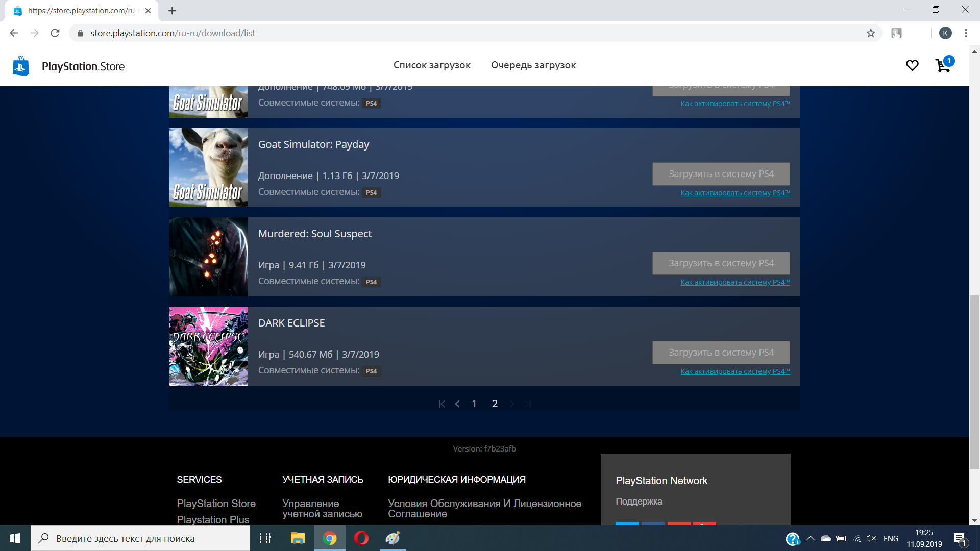The height and width of the screenshot is (551, 980).
Task: Open Условия Обслуживания И Лицензионное Соглашение link
Action: click(484, 509)
